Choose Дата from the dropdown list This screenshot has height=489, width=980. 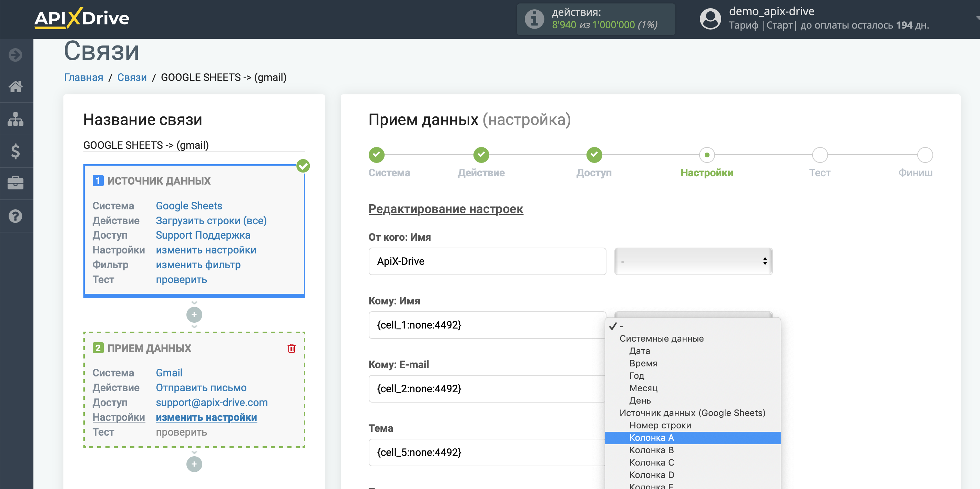[x=693, y=351]
